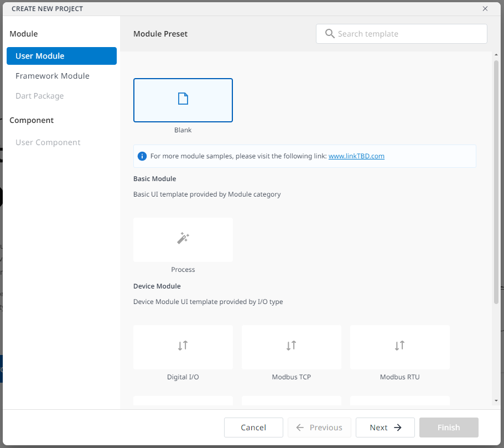Image resolution: width=504 pixels, height=448 pixels.
Task: Select the Modbus TCP template card
Action: pyautogui.click(x=291, y=347)
